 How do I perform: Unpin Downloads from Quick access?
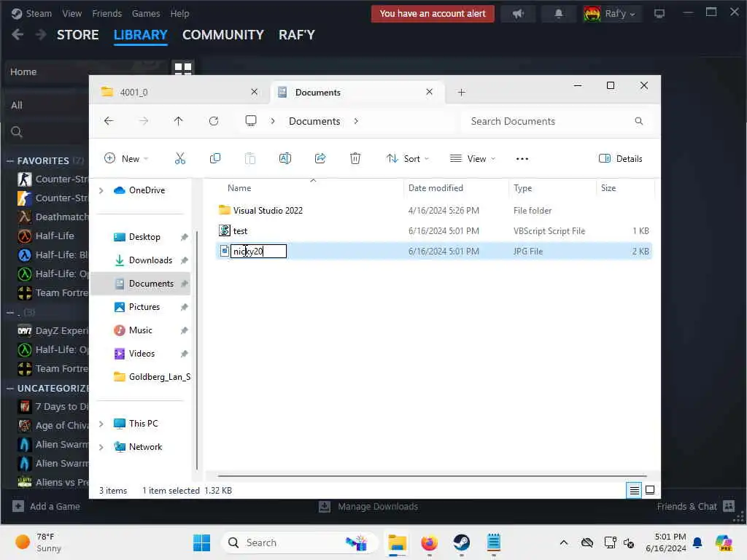[x=185, y=260]
